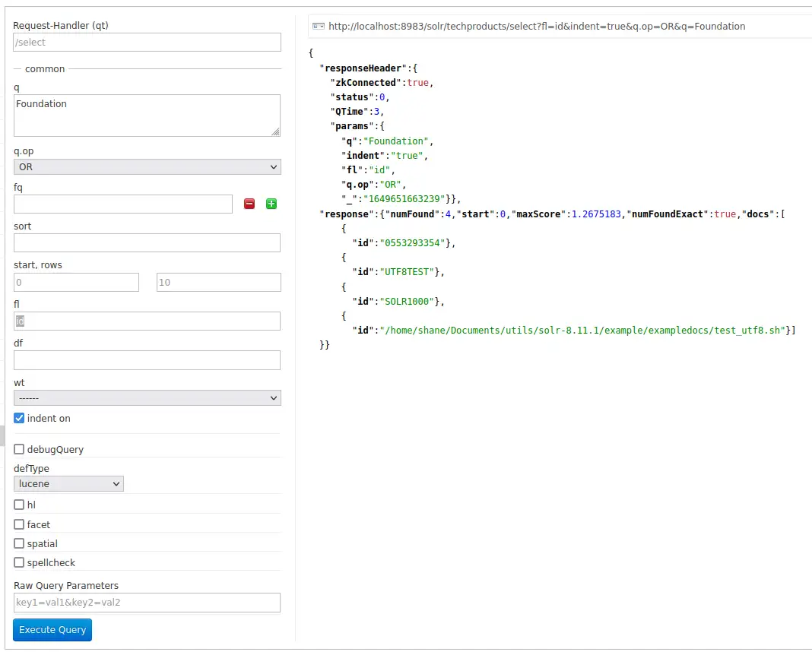The width and height of the screenshot is (812, 652).
Task: Click the "params" key in response
Action: click(x=352, y=125)
